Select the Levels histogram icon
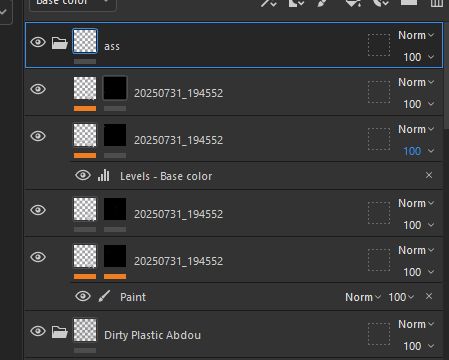The height and width of the screenshot is (360, 449). [x=104, y=175]
